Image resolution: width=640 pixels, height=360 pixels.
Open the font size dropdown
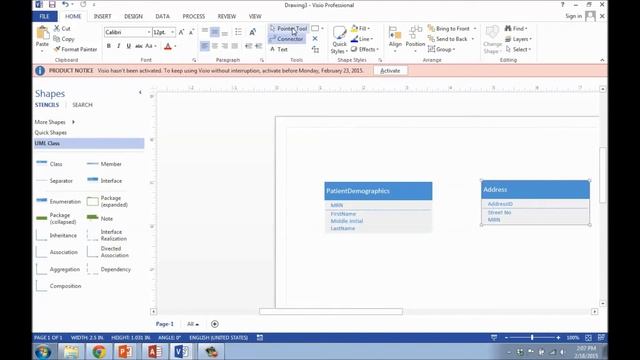[x=172, y=32]
